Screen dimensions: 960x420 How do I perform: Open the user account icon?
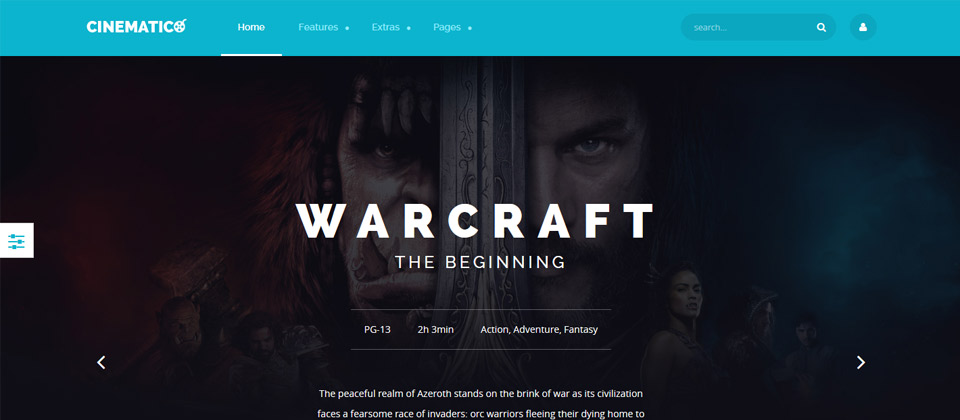point(863,28)
